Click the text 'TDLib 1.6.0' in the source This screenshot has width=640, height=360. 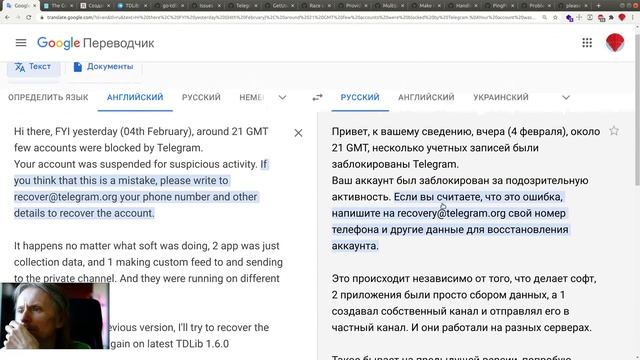(x=202, y=344)
